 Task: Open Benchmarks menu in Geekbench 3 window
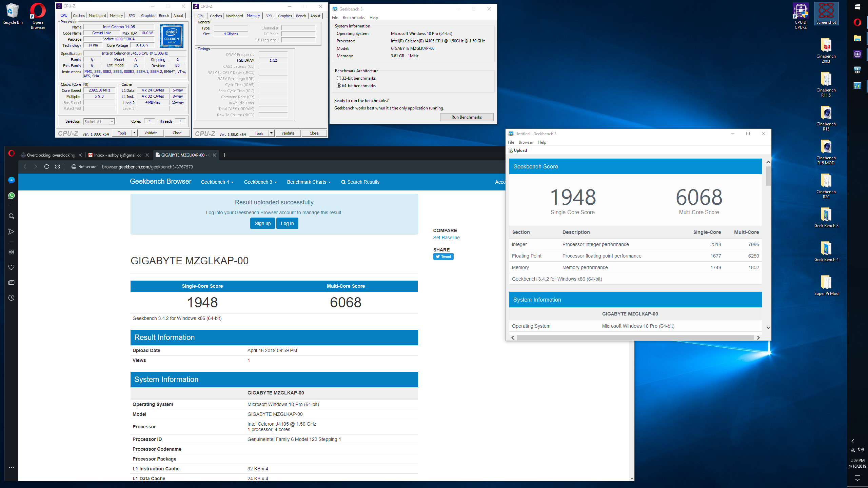pos(354,18)
